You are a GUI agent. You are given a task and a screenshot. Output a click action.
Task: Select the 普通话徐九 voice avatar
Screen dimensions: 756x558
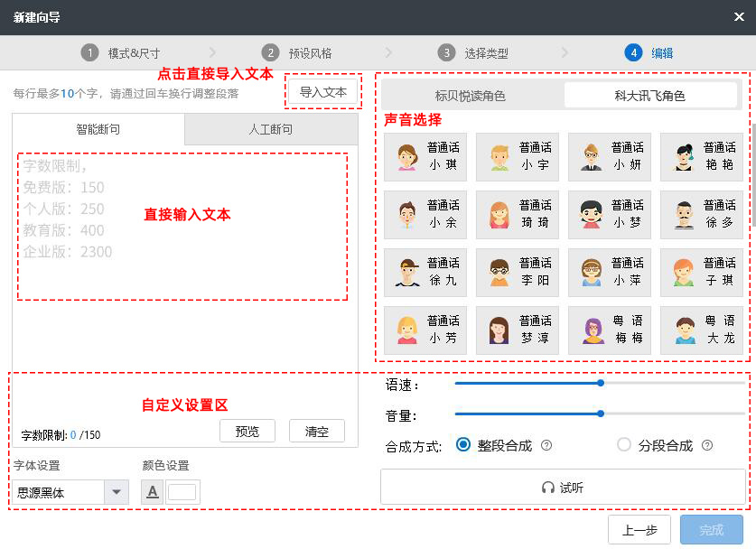[425, 272]
